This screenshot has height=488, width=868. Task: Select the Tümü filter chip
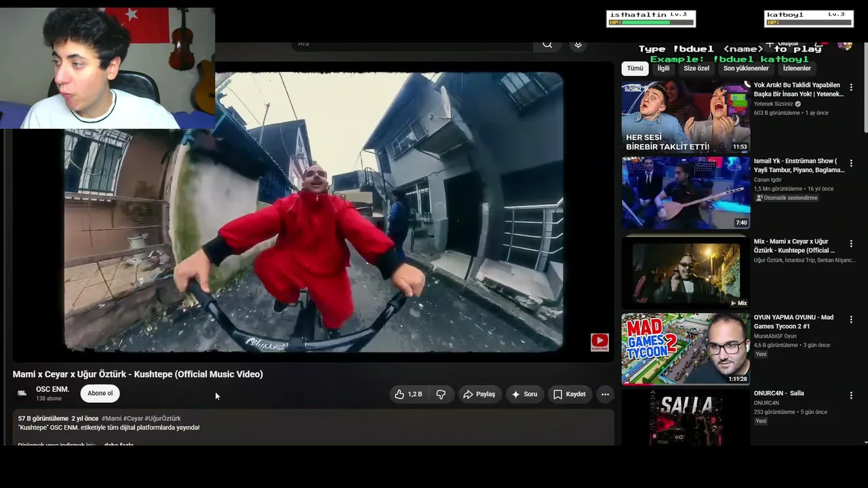click(x=635, y=68)
